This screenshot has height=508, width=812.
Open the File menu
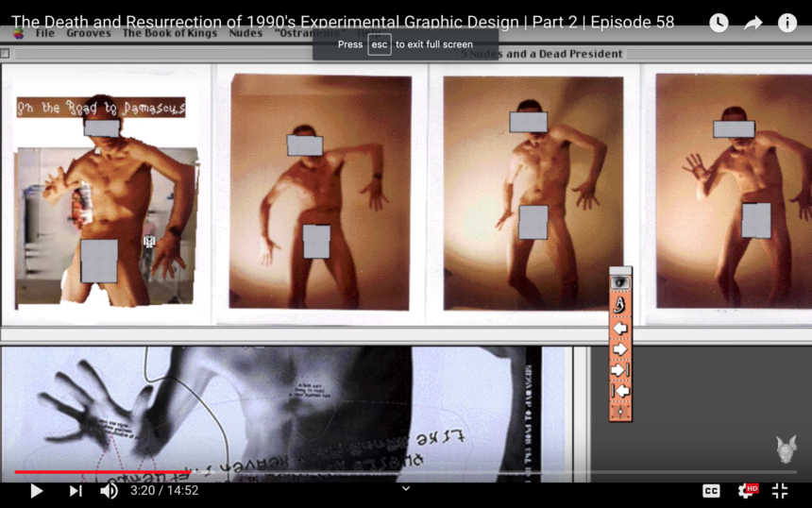45,33
